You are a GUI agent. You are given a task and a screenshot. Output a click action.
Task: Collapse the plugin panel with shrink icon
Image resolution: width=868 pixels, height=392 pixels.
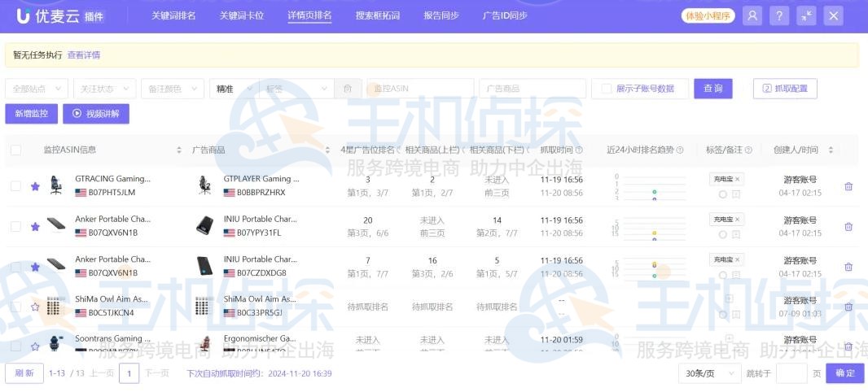(806, 16)
